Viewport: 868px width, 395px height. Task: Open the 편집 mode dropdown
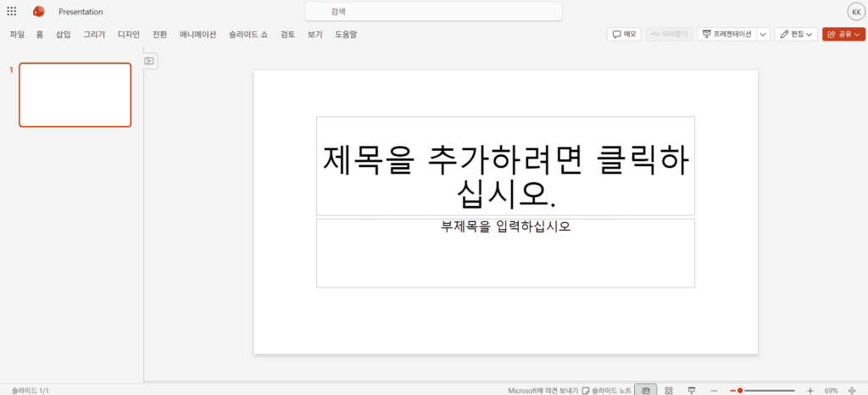coord(797,34)
